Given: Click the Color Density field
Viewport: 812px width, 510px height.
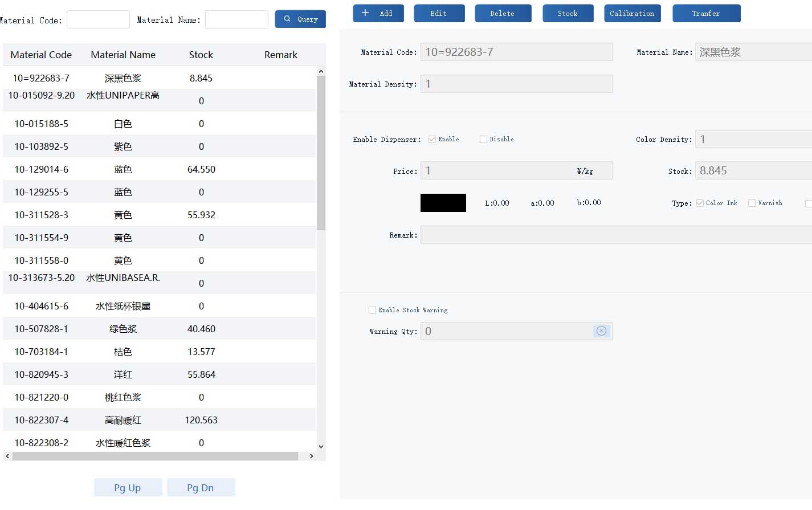Looking at the screenshot, I should pos(754,139).
